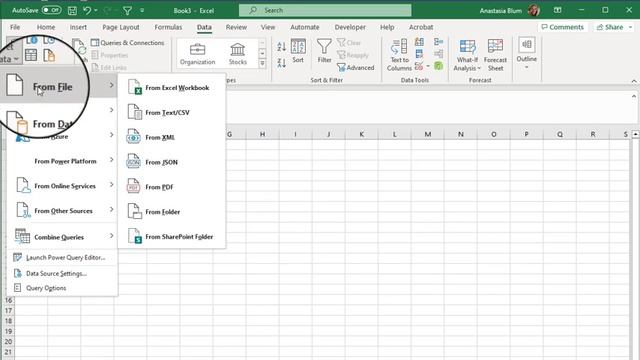Click the Share button

614,27
